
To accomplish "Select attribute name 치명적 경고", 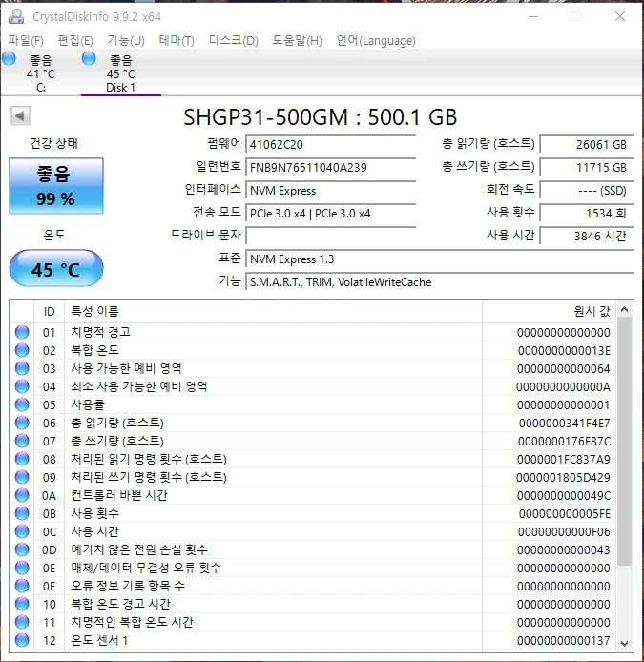I will 100,332.
